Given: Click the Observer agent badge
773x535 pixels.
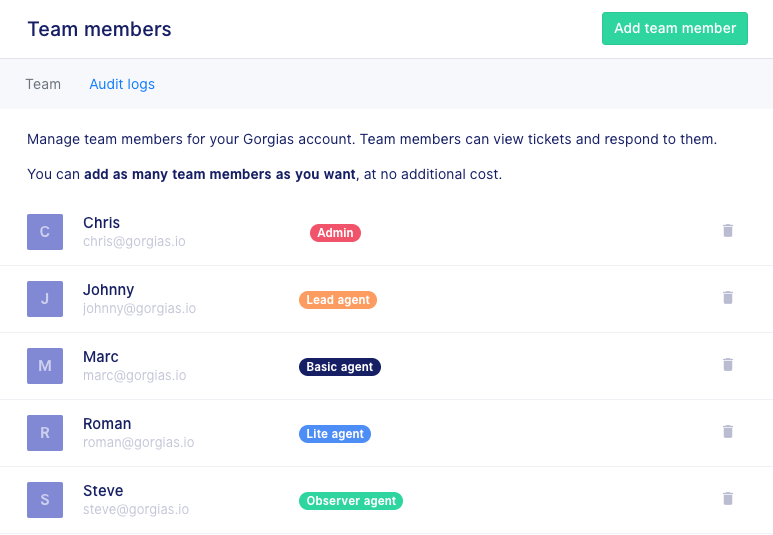Looking at the screenshot, I should pyautogui.click(x=351, y=501).
